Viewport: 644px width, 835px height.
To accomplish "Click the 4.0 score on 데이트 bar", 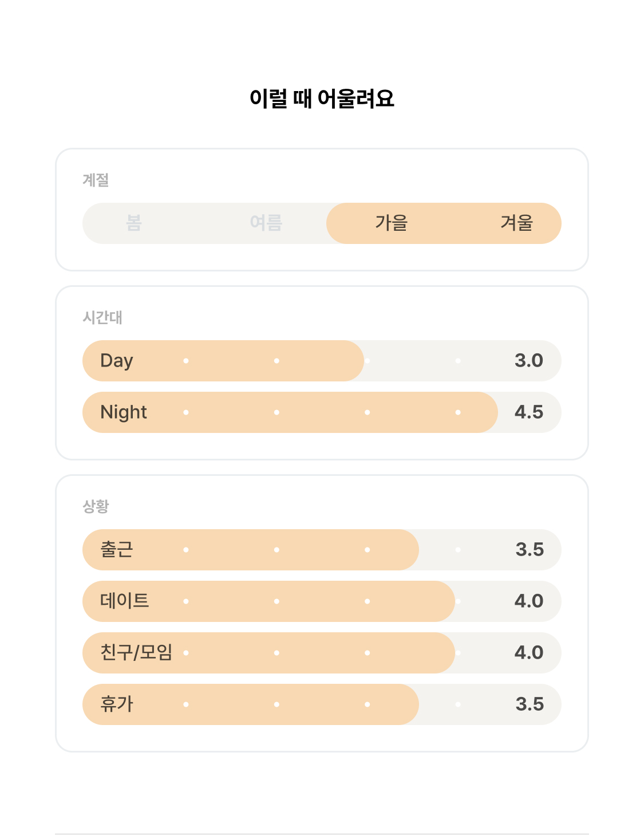I will tap(529, 601).
